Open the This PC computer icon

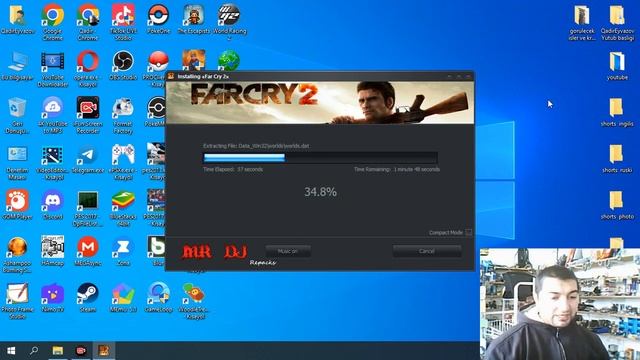click(x=18, y=66)
